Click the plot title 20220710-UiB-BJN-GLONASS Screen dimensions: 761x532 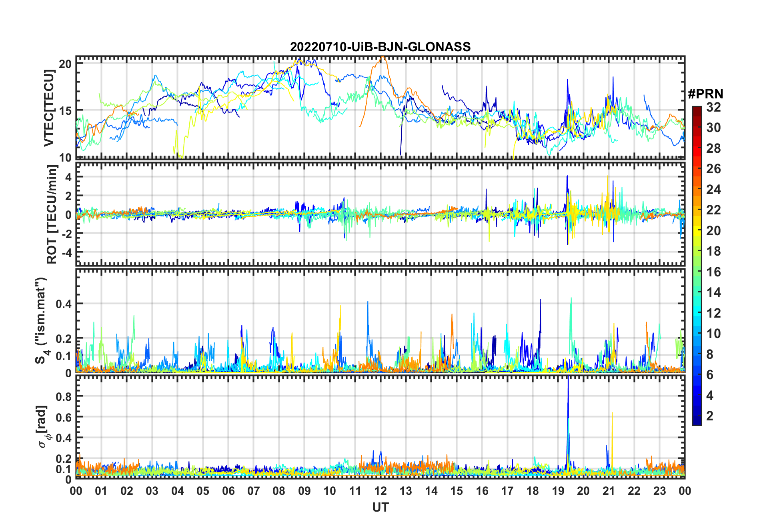(380, 47)
